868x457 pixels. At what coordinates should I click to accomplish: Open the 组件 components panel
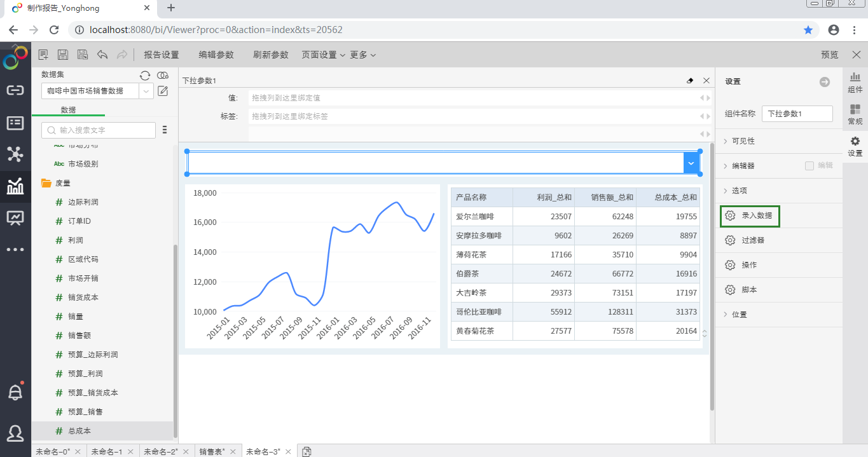pos(855,83)
